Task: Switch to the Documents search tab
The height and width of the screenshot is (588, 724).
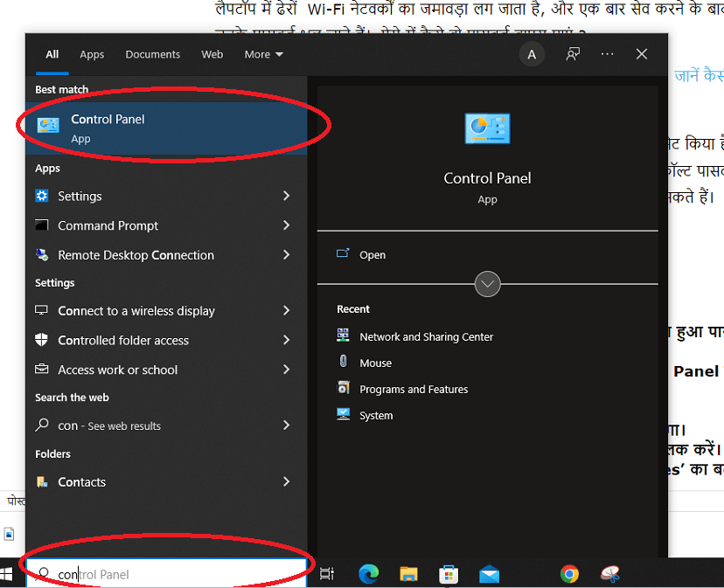Action: click(153, 54)
